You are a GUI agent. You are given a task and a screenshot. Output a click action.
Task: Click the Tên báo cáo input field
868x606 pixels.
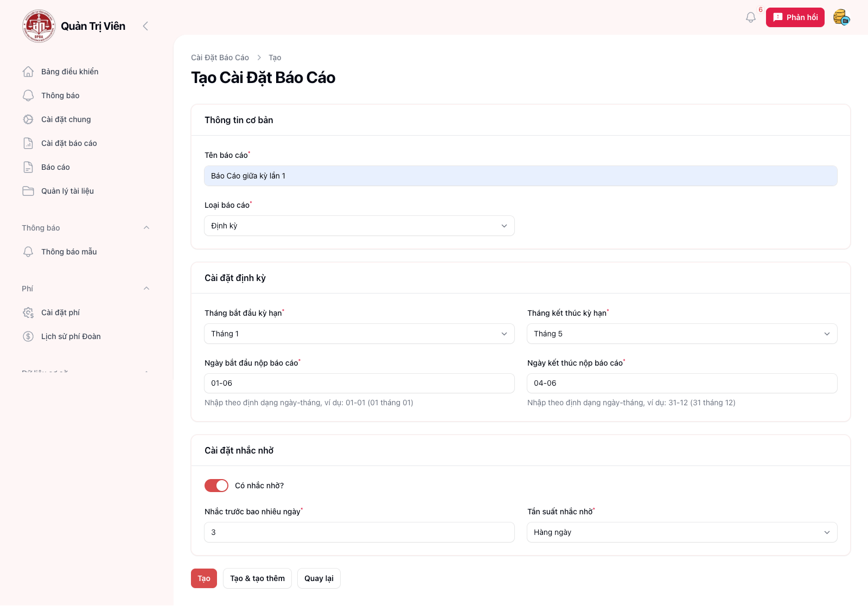pyautogui.click(x=520, y=176)
